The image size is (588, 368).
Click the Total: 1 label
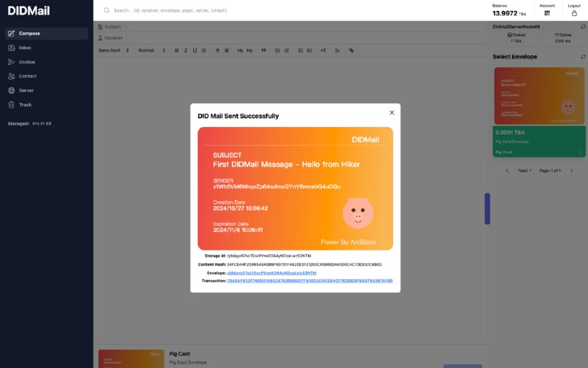pos(525,170)
